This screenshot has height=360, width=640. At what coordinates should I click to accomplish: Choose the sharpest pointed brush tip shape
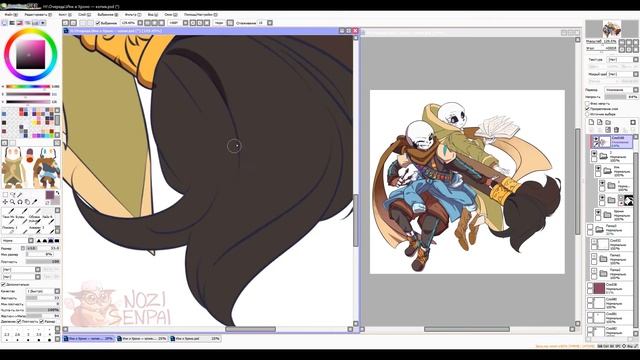[39, 241]
